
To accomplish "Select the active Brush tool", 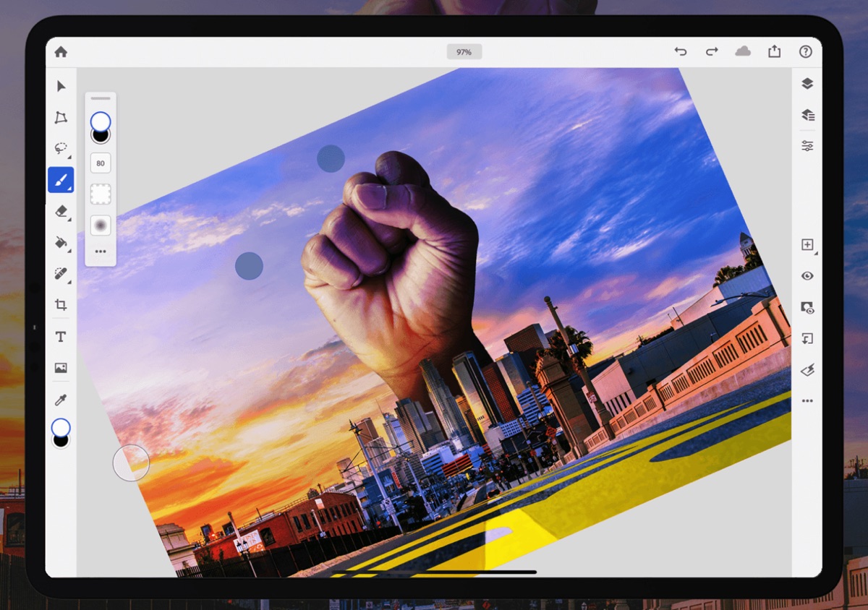I will point(61,179).
